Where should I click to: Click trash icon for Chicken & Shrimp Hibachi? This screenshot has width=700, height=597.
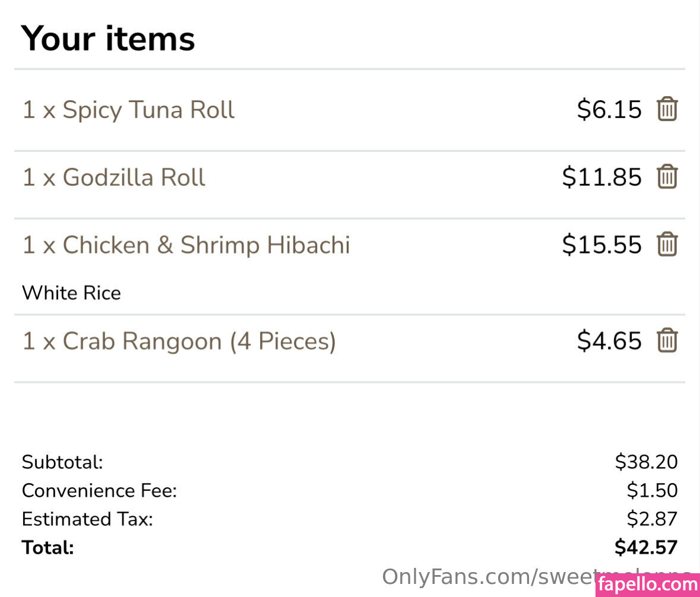667,245
